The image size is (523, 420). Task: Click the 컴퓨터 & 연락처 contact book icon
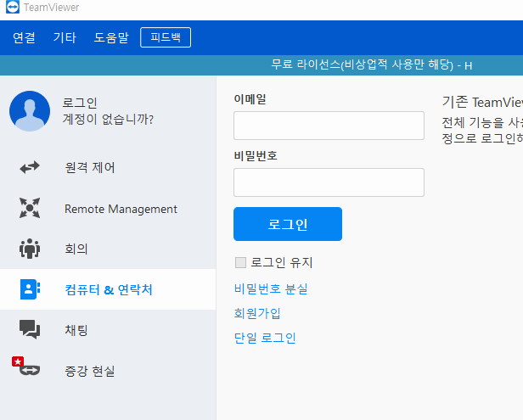(x=30, y=289)
